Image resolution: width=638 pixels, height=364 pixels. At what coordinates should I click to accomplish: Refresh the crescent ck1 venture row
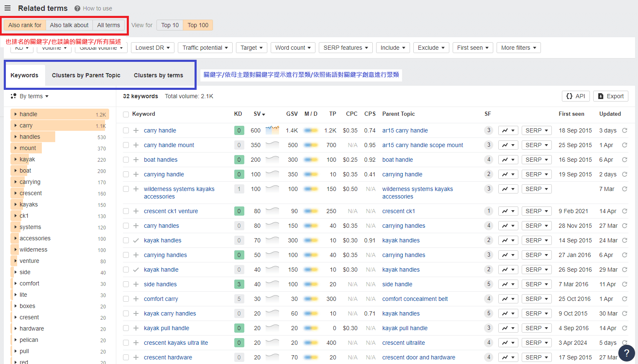(625, 211)
